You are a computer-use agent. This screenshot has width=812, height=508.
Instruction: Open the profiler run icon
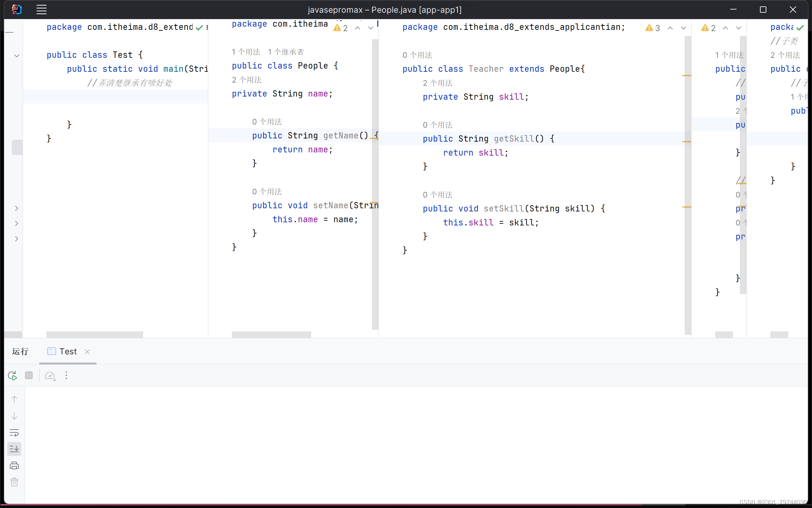(x=50, y=376)
